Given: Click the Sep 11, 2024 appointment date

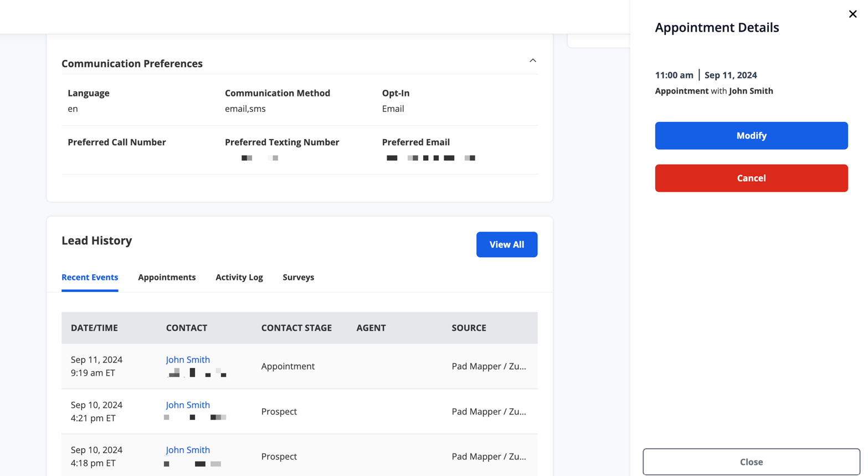Looking at the screenshot, I should point(731,75).
